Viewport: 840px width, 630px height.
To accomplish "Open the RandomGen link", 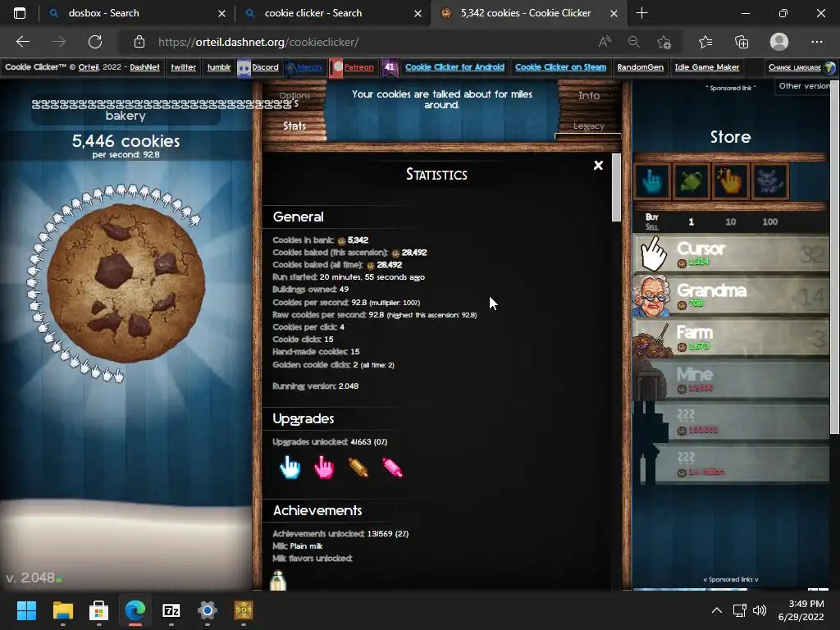I will (x=640, y=67).
